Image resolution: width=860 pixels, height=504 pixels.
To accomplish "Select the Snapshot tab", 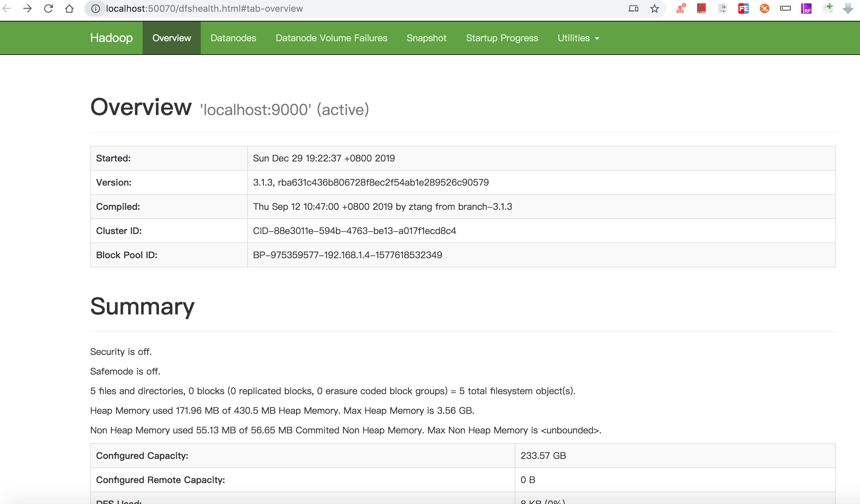I will [x=426, y=38].
